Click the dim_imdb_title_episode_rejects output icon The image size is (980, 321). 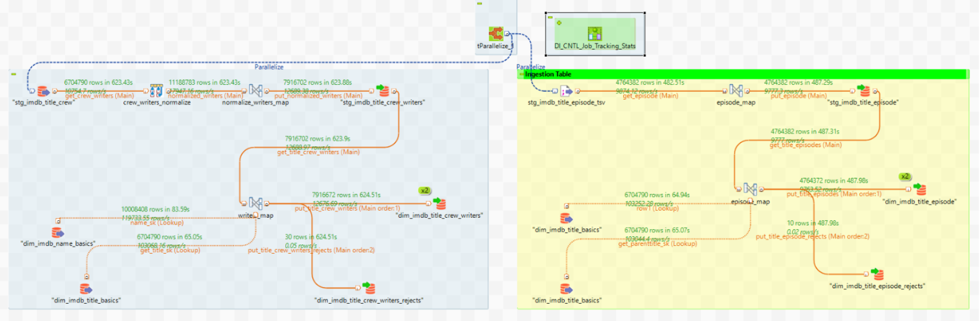tap(877, 274)
